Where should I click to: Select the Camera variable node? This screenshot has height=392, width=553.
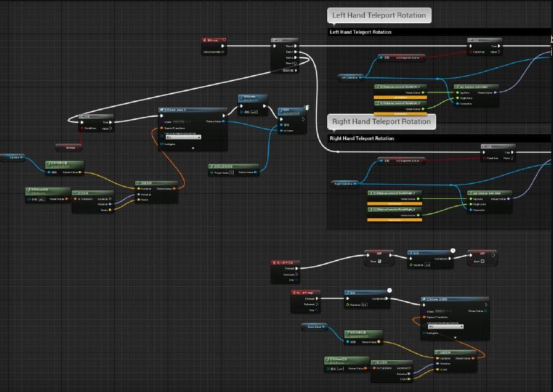coord(13,157)
